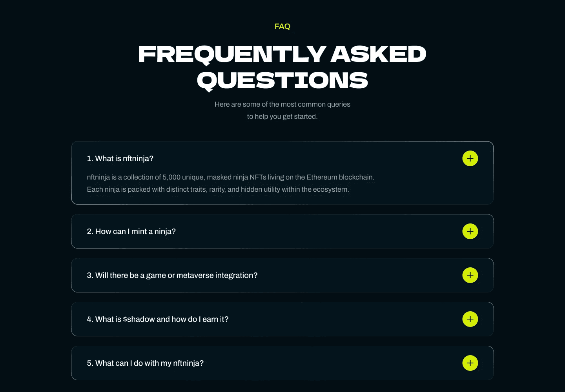Select the "Frequently Asked Questions" heading
The image size is (565, 392).
point(282,67)
